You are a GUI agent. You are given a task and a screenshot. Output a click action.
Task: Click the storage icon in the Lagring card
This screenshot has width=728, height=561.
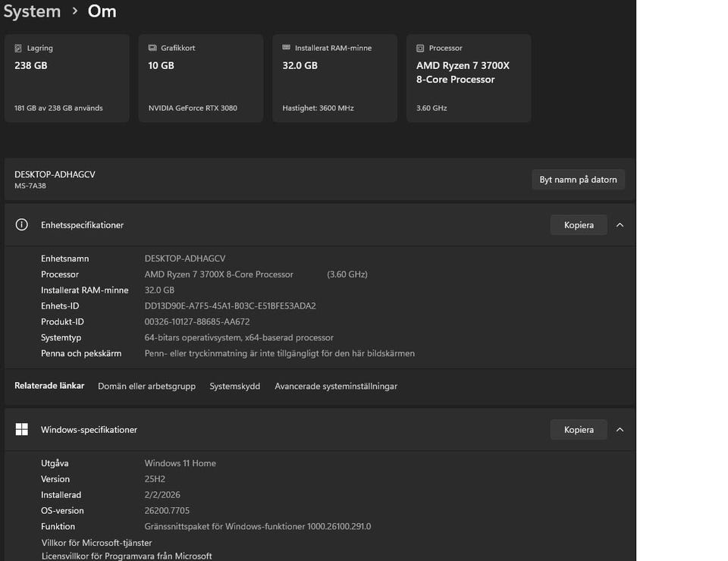[x=18, y=48]
